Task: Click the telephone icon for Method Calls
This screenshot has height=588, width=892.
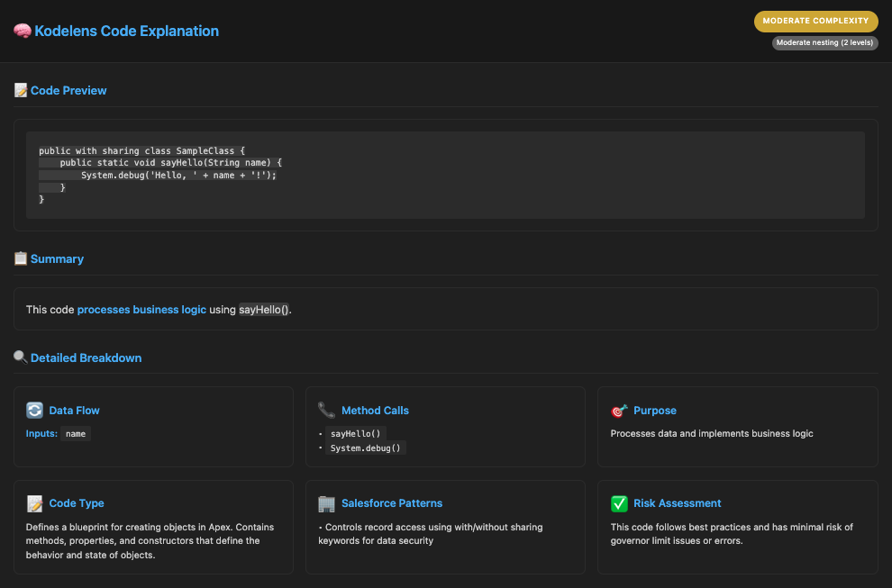Action: [x=326, y=410]
